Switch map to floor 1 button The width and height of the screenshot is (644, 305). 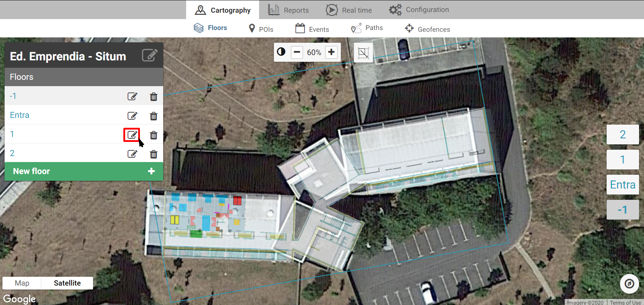(623, 160)
